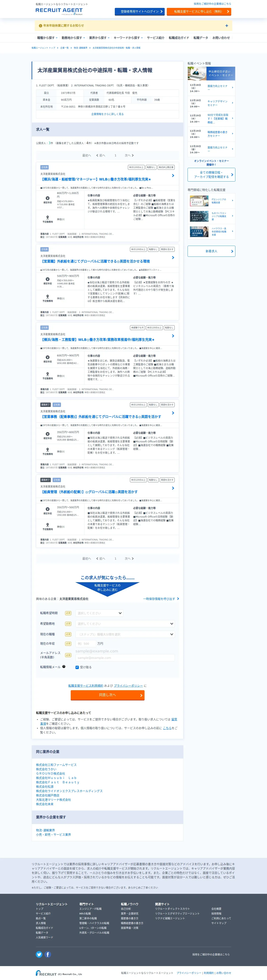Go to サービス紹介 menu item
This screenshot has width=267, height=980.
[155, 38]
